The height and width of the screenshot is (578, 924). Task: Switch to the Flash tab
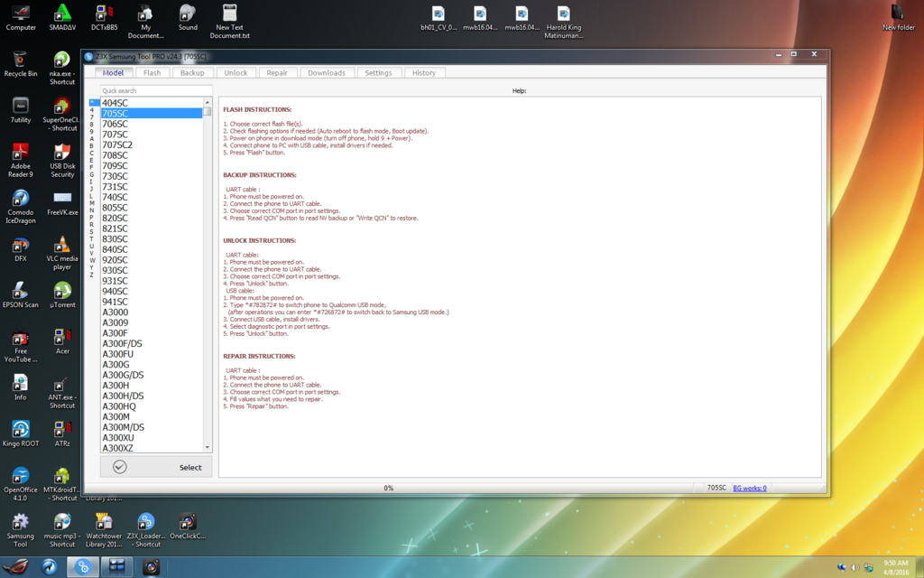pos(152,73)
